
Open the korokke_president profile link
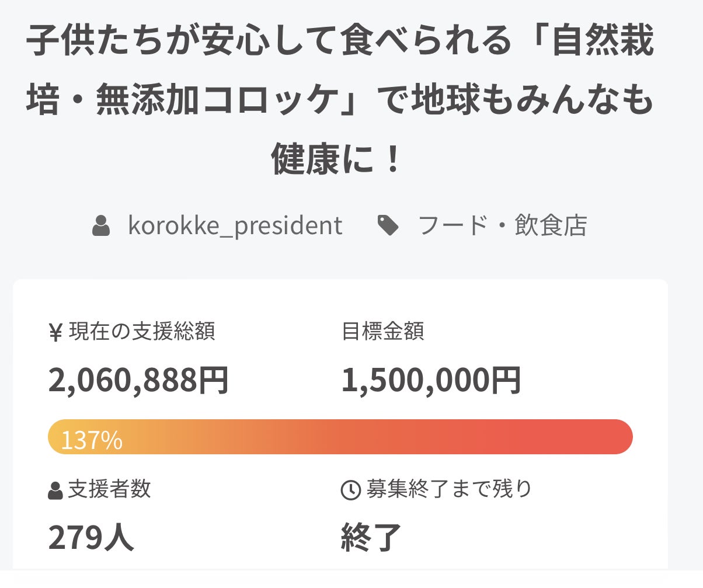235,226
